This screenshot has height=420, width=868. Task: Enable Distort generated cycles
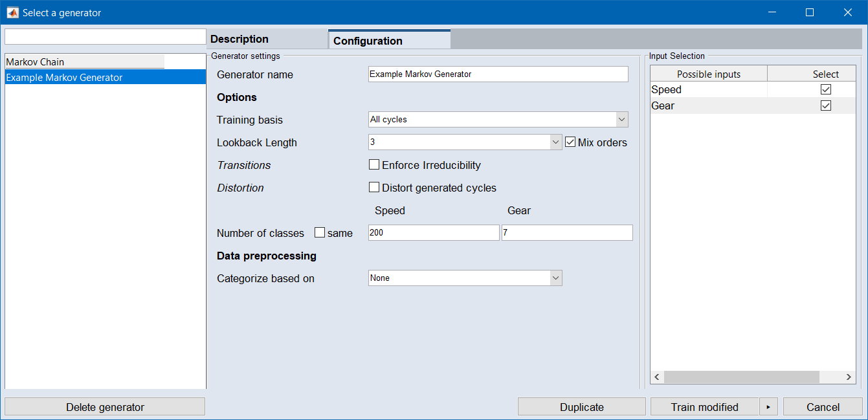coord(374,188)
